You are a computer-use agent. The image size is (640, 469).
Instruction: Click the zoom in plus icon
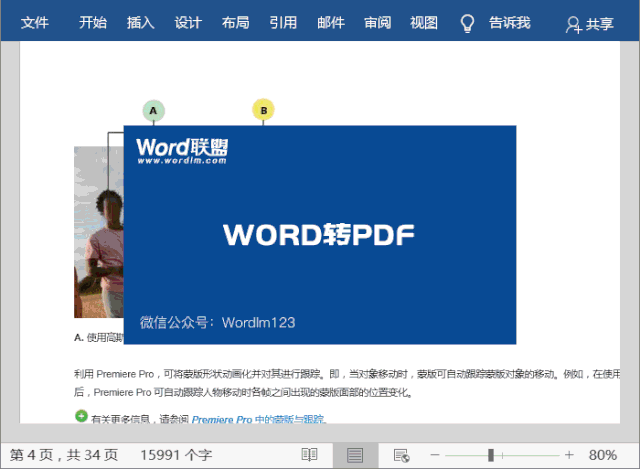[569, 454]
